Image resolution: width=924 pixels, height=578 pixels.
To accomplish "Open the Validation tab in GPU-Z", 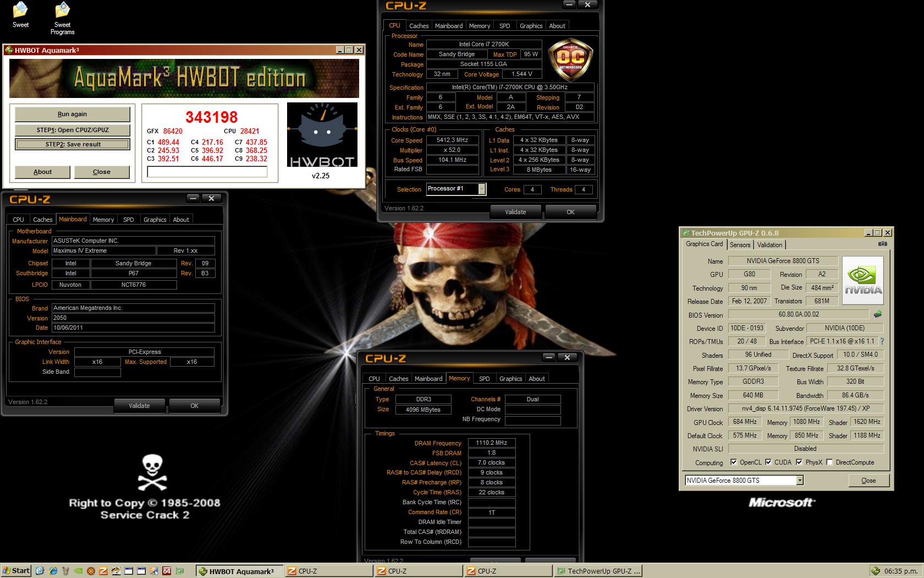I will [x=769, y=245].
